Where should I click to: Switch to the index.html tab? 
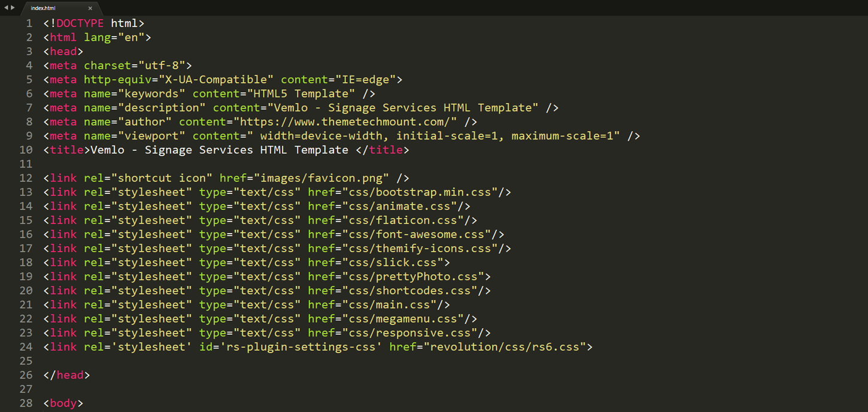[60, 8]
